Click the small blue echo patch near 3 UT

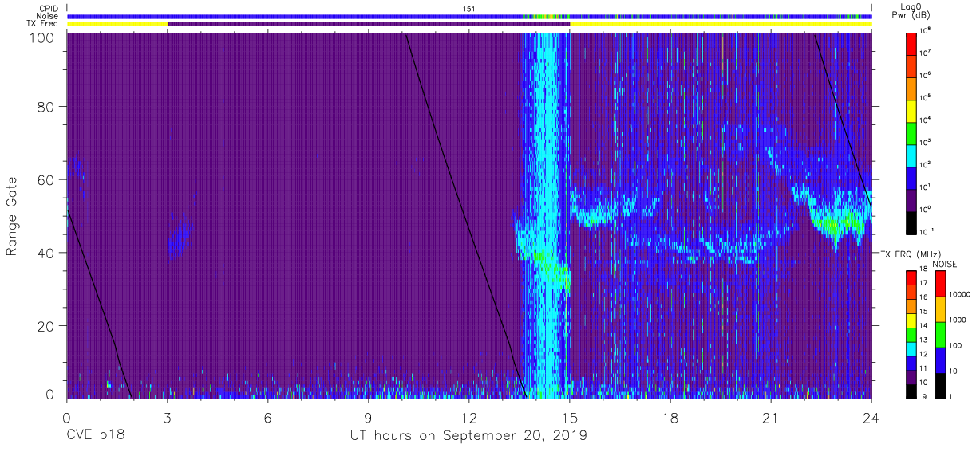point(180,237)
